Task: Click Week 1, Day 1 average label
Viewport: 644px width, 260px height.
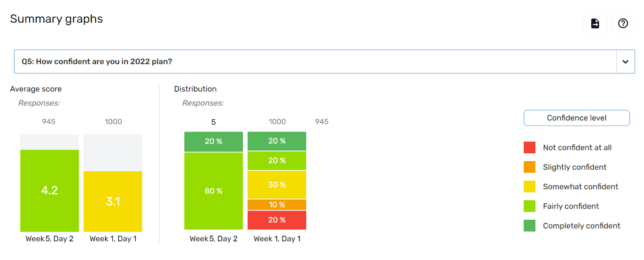Action: [x=113, y=239]
